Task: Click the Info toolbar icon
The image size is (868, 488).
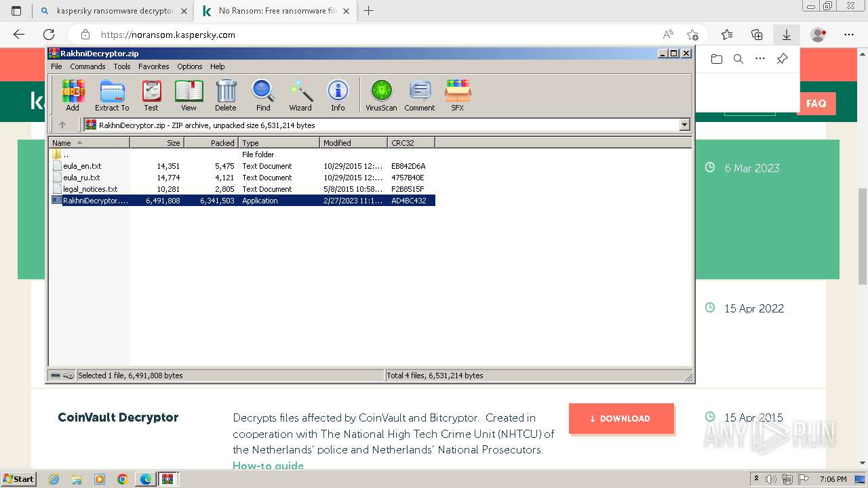Action: pos(338,96)
